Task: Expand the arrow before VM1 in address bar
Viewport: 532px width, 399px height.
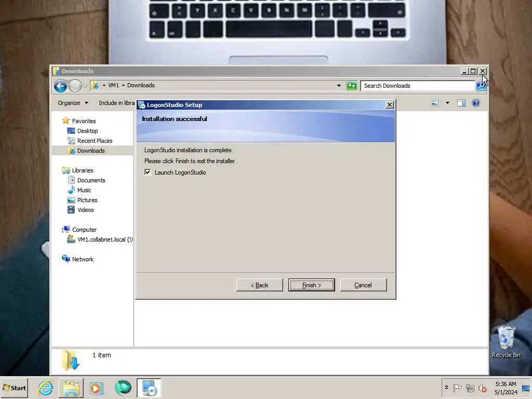Action: 104,86
